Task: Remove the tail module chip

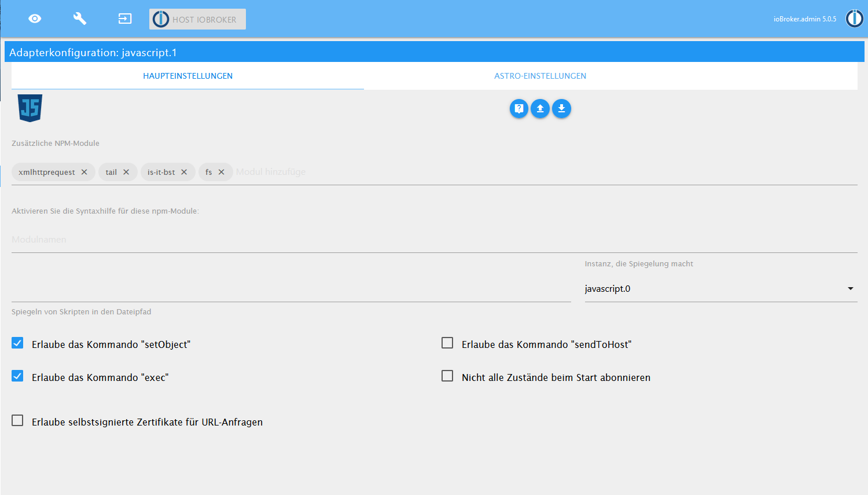Action: 126,172
